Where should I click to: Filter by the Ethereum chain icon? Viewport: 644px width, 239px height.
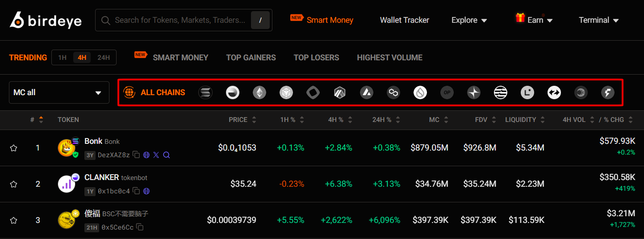[x=259, y=92]
